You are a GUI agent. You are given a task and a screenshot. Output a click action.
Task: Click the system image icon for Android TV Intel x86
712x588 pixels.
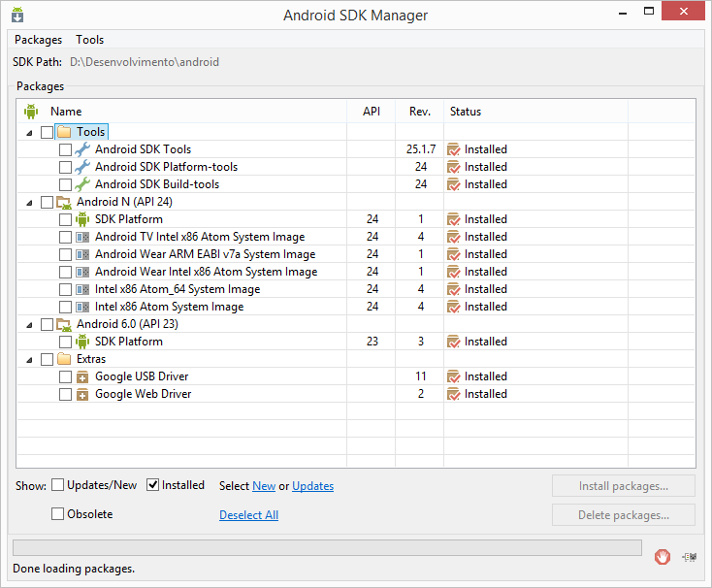(82, 237)
